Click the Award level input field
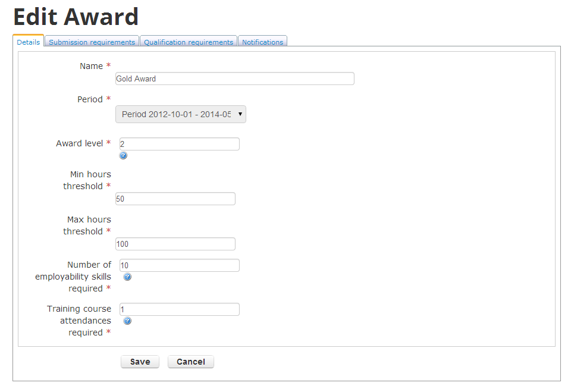This screenshot has width=571, height=392. tap(180, 144)
